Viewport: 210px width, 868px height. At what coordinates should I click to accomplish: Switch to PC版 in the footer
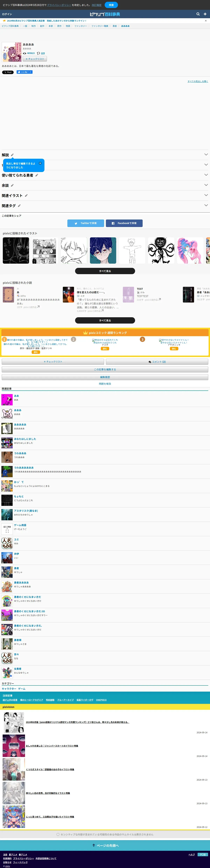(x=203, y=855)
